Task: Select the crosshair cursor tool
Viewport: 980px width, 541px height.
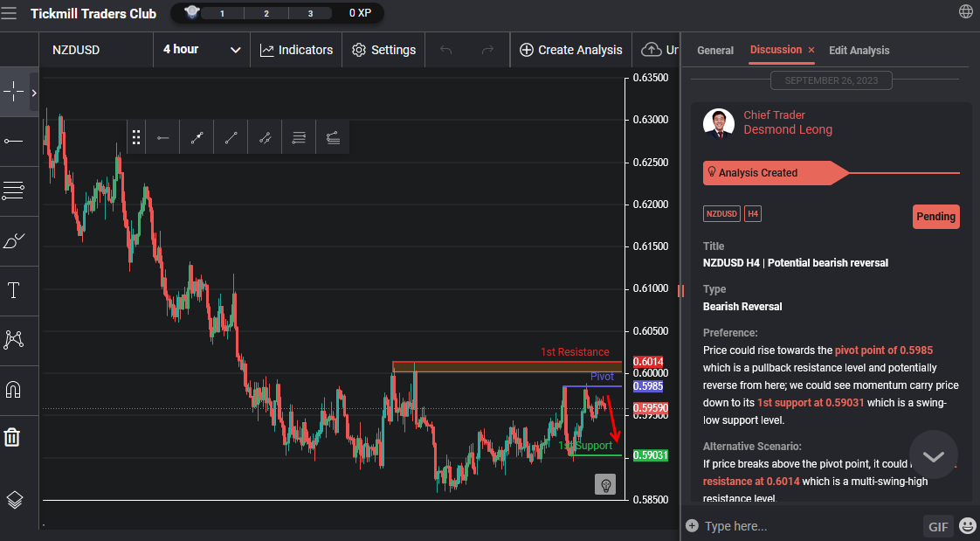Action: 14,92
